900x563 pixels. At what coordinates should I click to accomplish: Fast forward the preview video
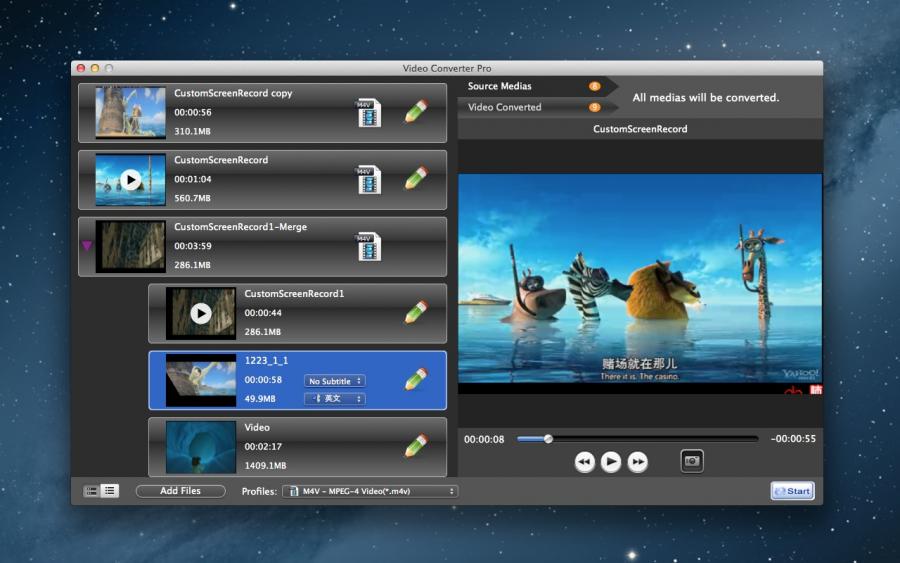tap(637, 461)
